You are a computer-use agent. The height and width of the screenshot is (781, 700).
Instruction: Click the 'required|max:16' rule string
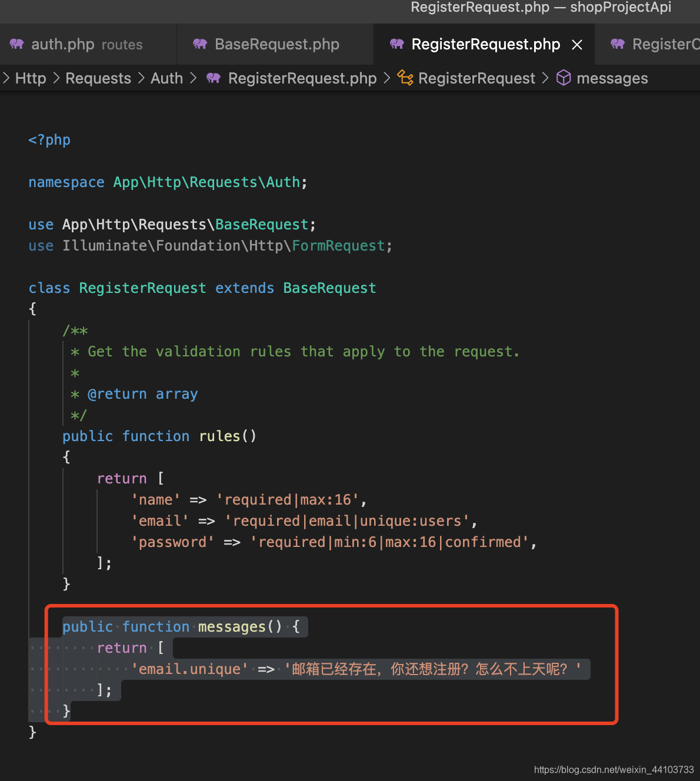click(288, 500)
